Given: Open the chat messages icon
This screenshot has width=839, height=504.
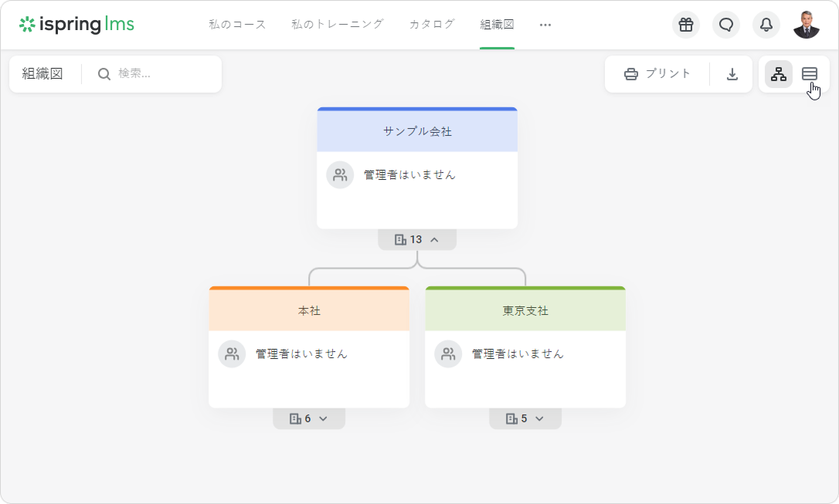Looking at the screenshot, I should point(726,25).
